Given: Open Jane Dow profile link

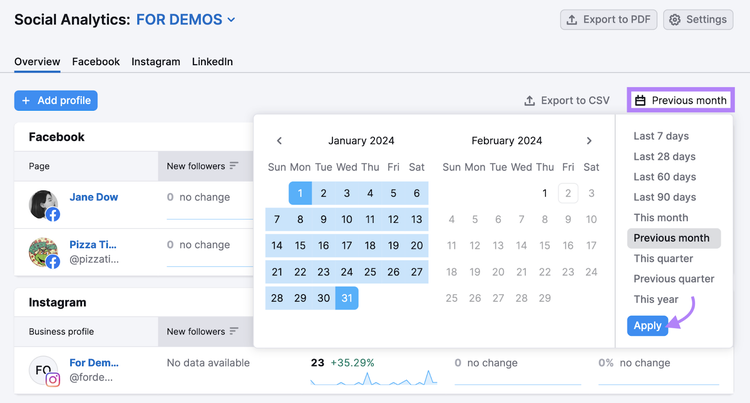Looking at the screenshot, I should click(94, 197).
